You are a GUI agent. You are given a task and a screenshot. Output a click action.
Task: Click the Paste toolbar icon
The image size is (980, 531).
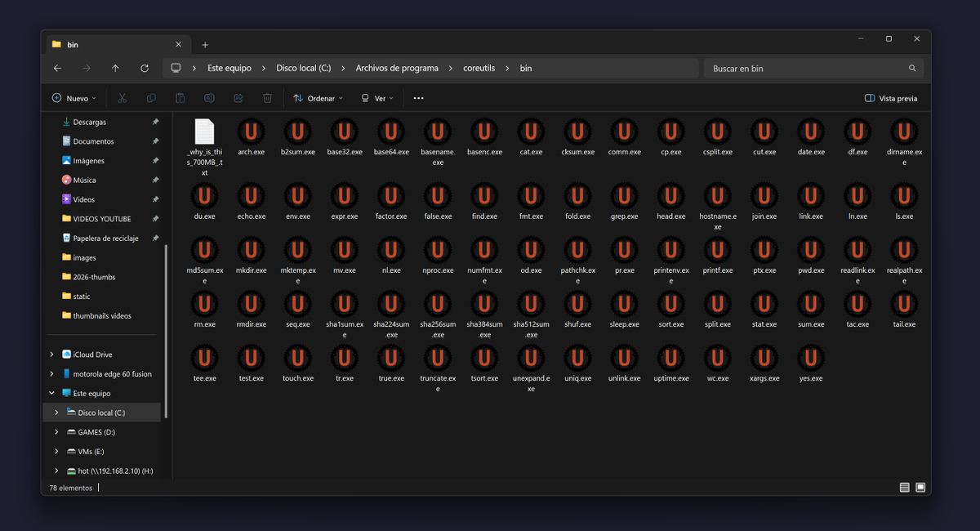tap(180, 98)
